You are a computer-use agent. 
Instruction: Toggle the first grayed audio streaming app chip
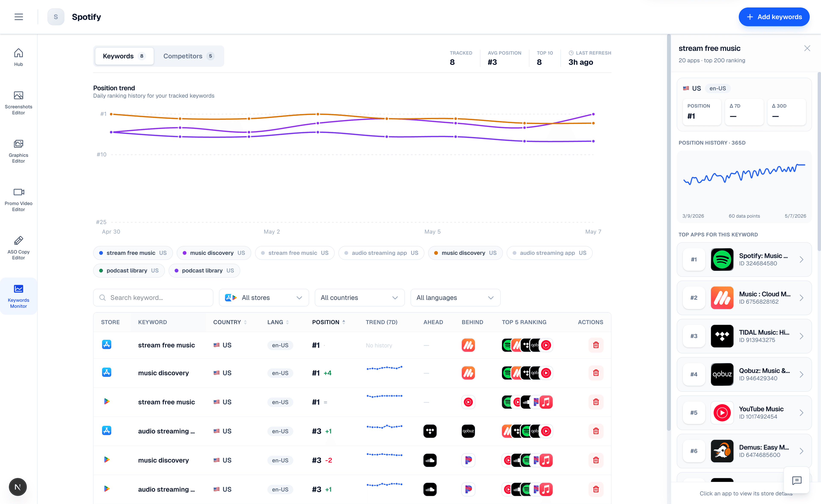381,253
